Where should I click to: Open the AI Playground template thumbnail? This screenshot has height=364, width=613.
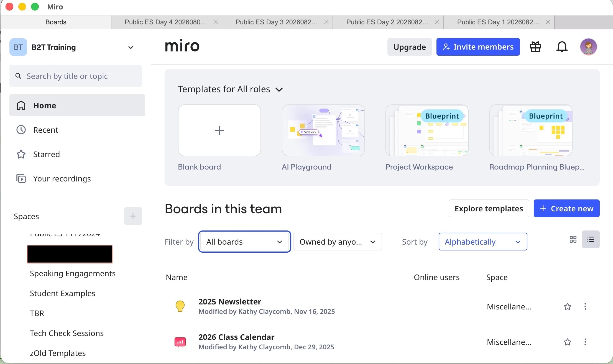323,130
